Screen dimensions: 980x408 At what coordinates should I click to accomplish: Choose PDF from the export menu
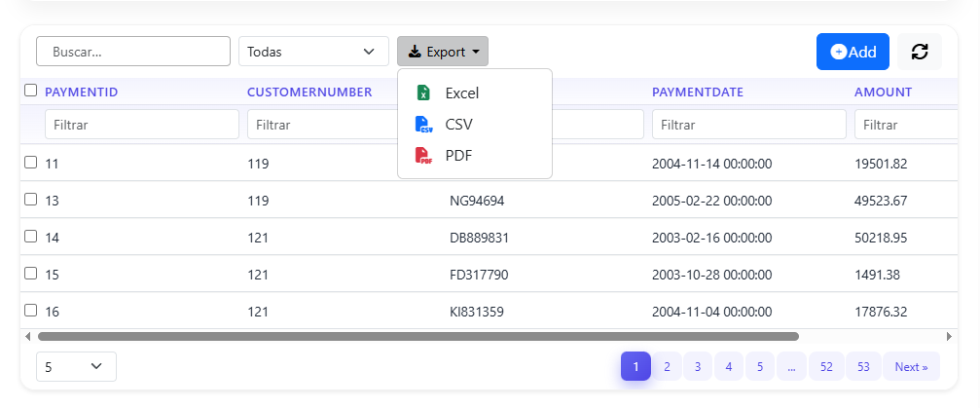[457, 155]
